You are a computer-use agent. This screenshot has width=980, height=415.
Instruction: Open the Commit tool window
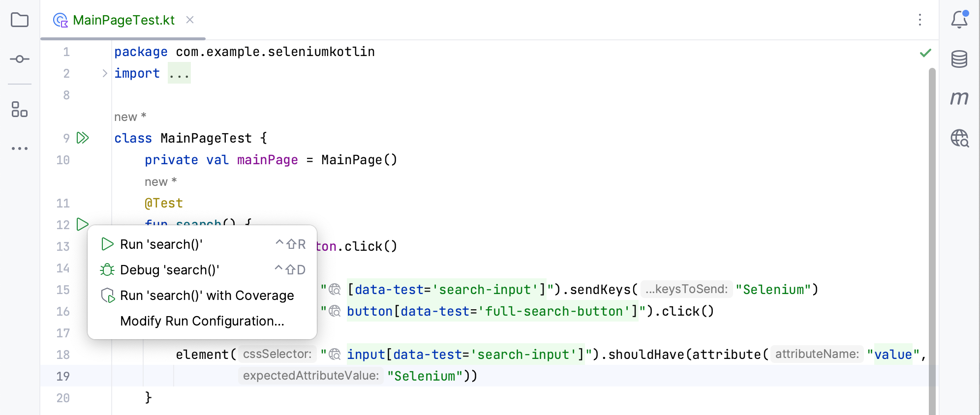pyautogui.click(x=20, y=59)
